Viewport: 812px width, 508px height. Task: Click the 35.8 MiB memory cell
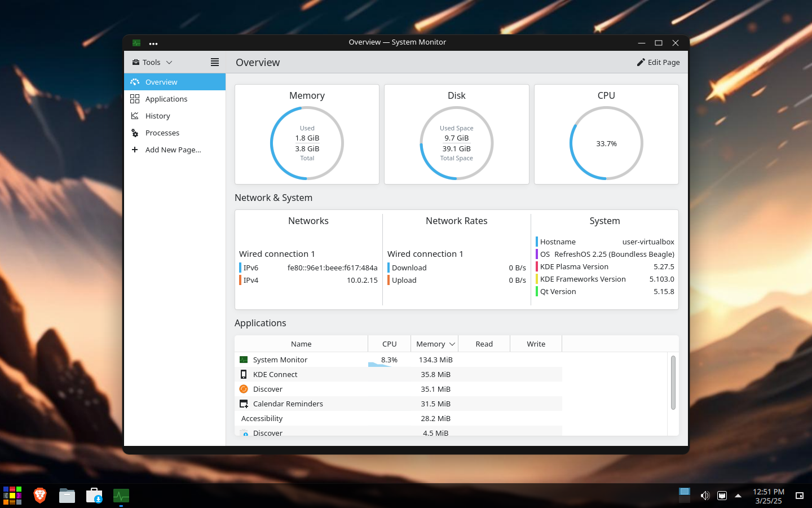pos(436,374)
